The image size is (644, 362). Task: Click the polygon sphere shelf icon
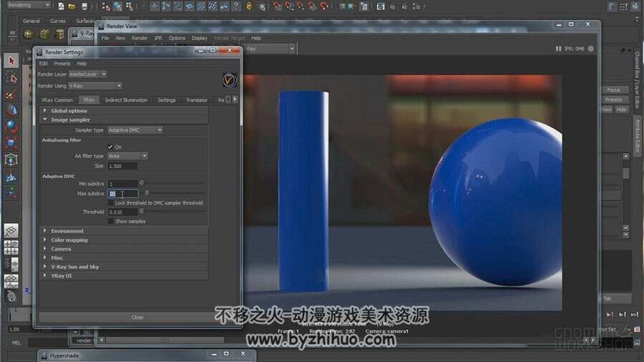(x=29, y=34)
